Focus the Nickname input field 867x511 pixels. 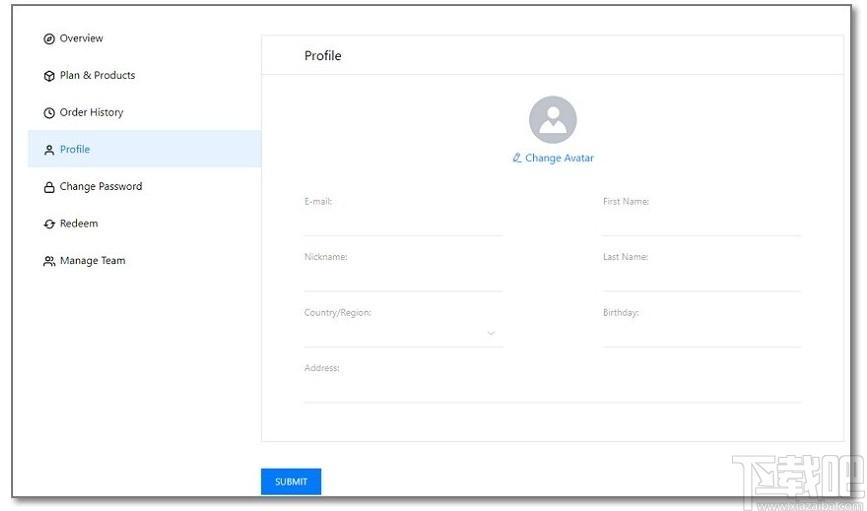[x=403, y=278]
